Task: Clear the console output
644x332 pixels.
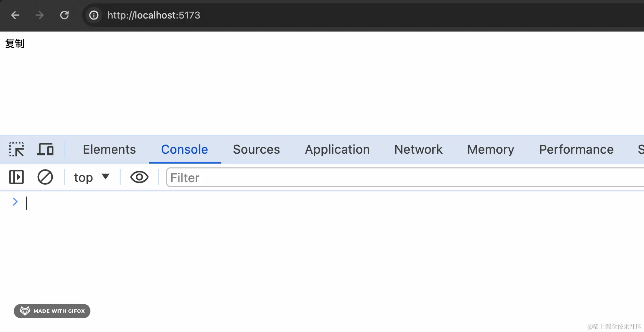Action: pyautogui.click(x=45, y=177)
